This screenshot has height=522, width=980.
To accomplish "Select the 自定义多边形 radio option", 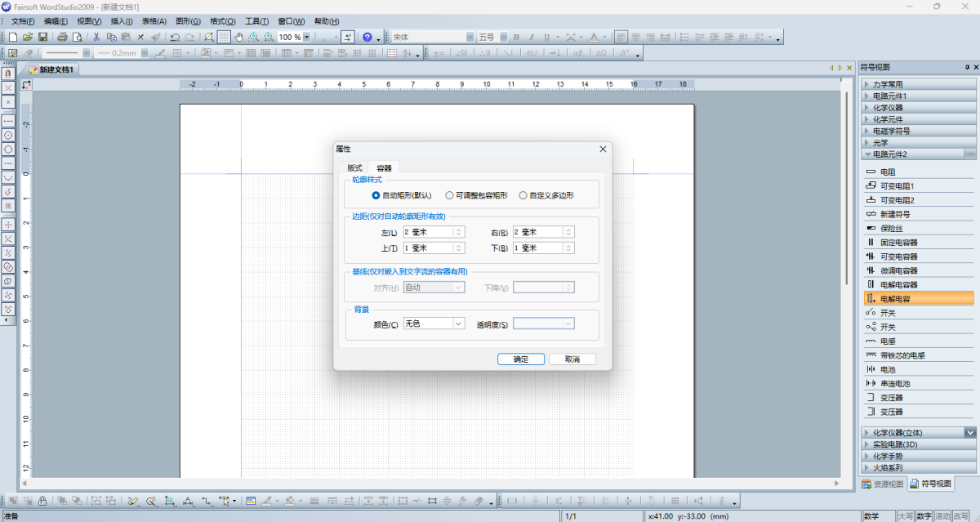I will [x=523, y=195].
